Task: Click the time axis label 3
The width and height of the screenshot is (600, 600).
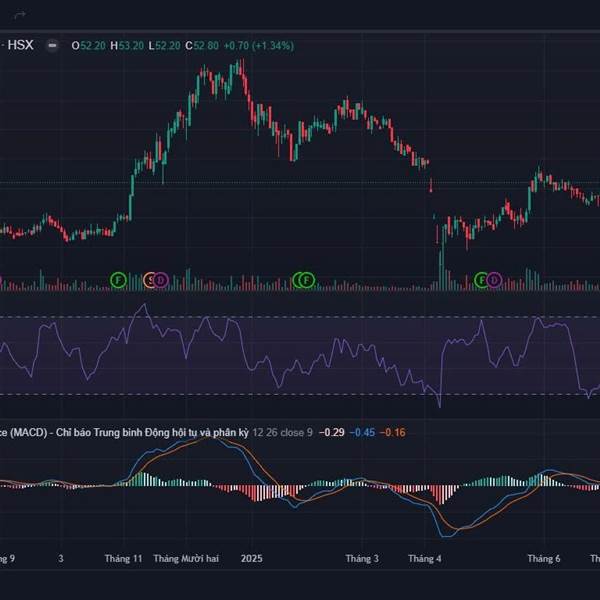Action: 61,558
